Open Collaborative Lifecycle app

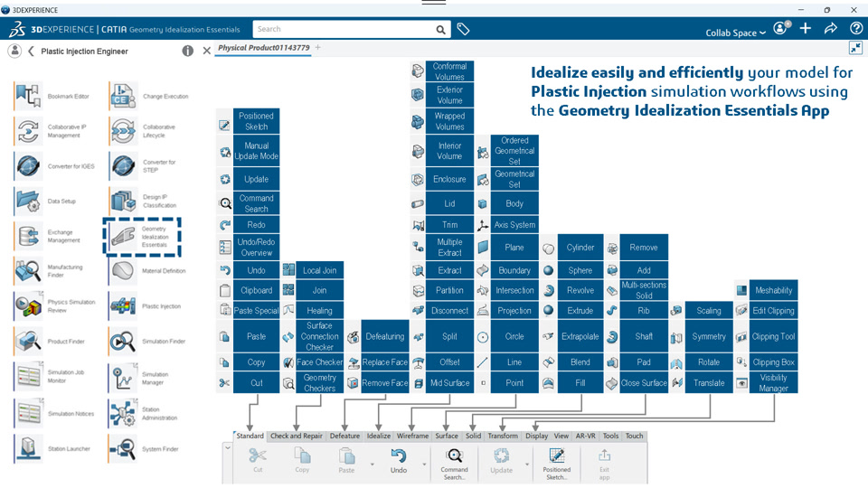(x=123, y=131)
